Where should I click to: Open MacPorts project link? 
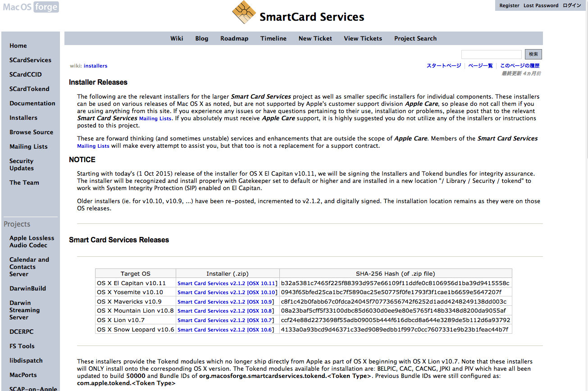coord(23,375)
